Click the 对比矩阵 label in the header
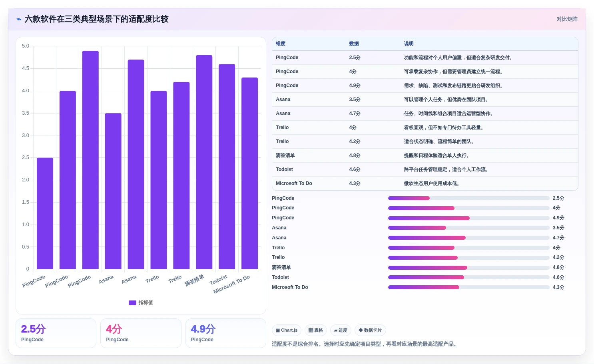Screen dimensions: 594x364 (x=567, y=19)
